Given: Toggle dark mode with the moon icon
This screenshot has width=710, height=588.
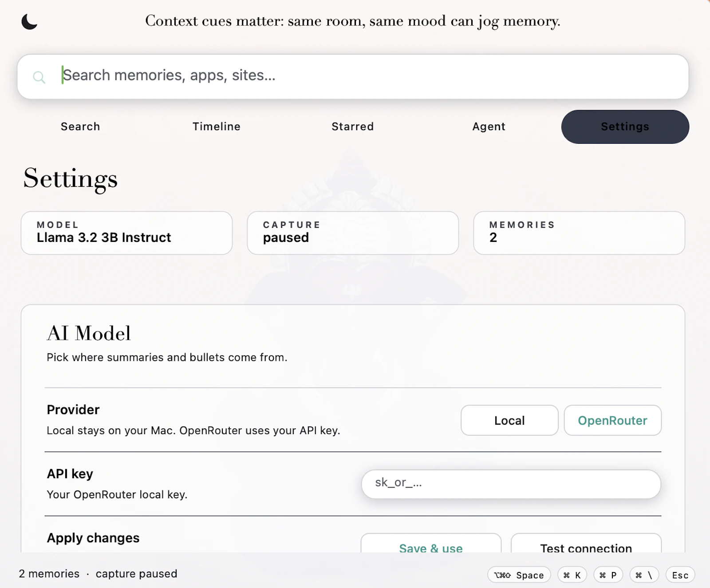Looking at the screenshot, I should (29, 21).
